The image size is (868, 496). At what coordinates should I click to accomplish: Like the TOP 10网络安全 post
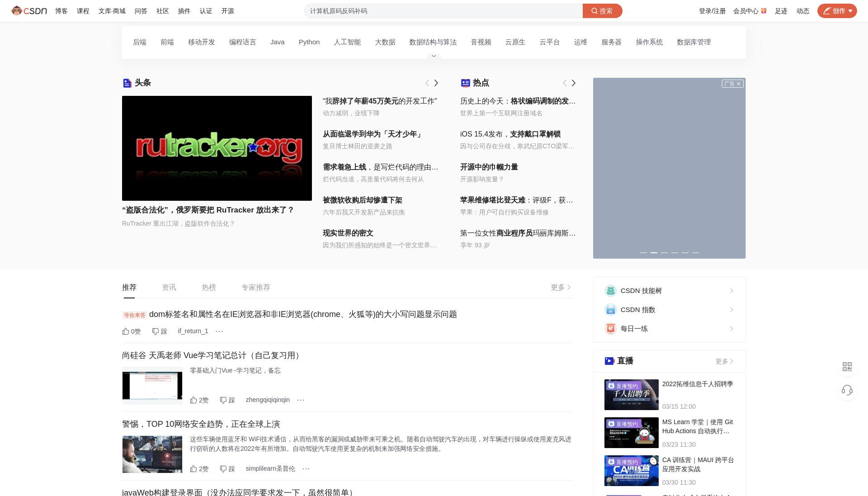[199, 469]
